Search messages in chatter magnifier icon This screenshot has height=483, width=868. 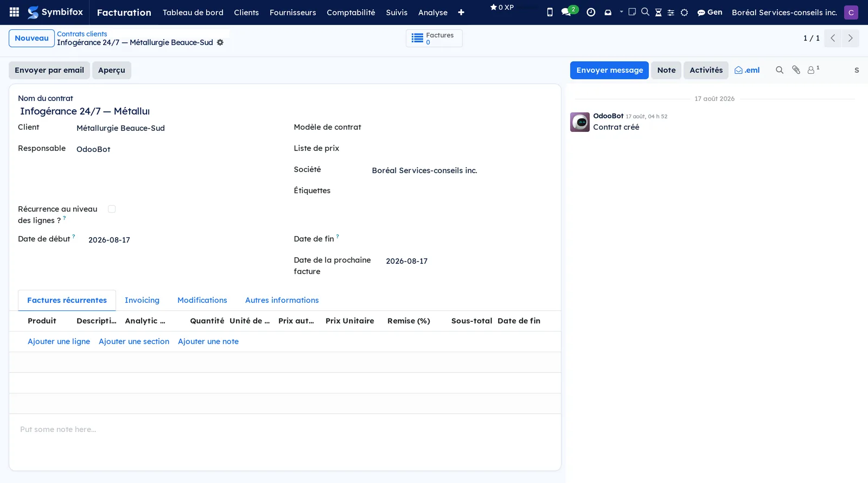tap(780, 70)
